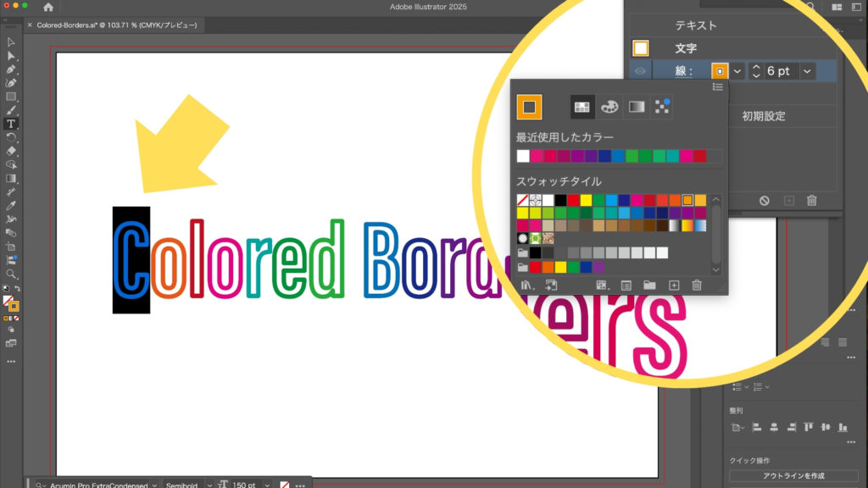Click the Home icon at the top
This screenshot has width=868, height=488.
(x=48, y=8)
